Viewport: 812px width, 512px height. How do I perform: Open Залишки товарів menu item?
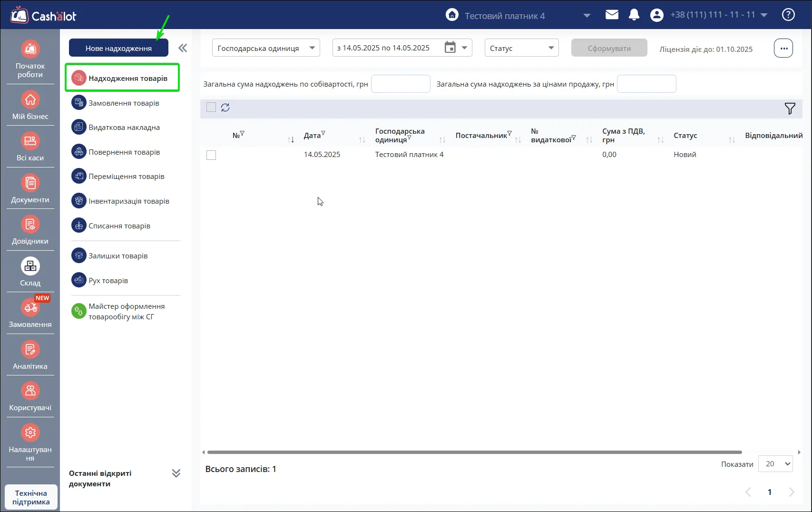pyautogui.click(x=117, y=256)
